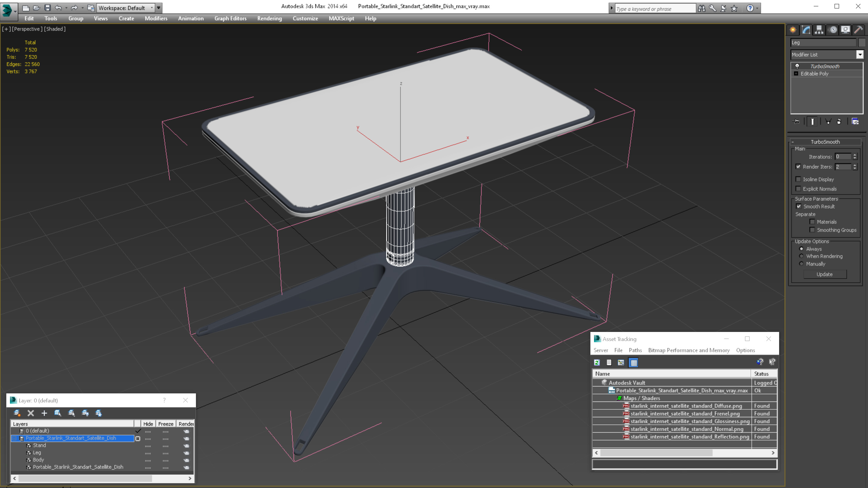Open the Motion command panel tab
Image resolution: width=868 pixels, height=488 pixels.
(x=833, y=30)
